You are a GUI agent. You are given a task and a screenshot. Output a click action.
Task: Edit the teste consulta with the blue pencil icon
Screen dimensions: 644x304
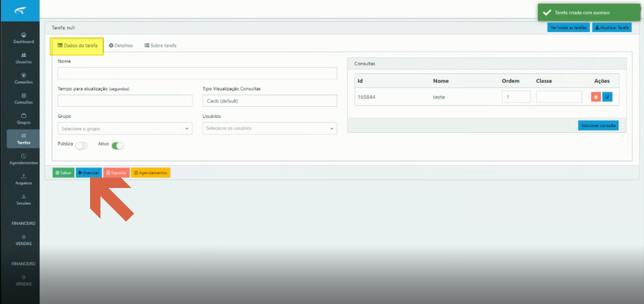607,97
